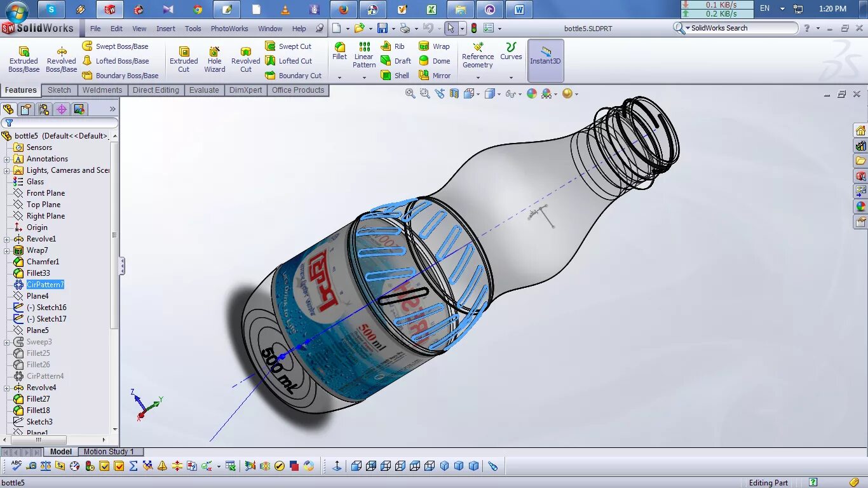Viewport: 868px width, 488px height.
Task: Choose Swept Boss/Base feature
Action: click(115, 46)
